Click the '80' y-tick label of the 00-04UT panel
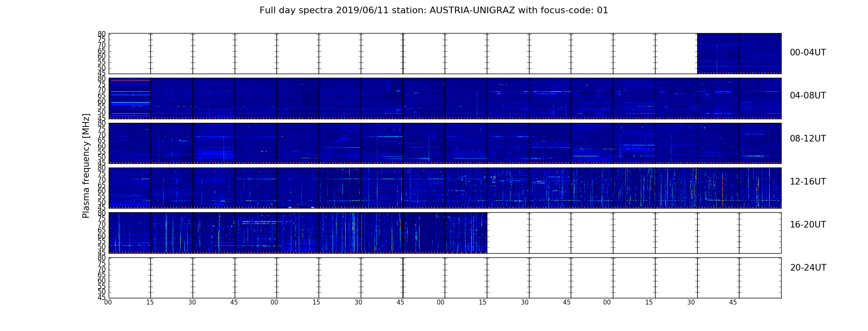This screenshot has height=331, width=868. click(102, 34)
